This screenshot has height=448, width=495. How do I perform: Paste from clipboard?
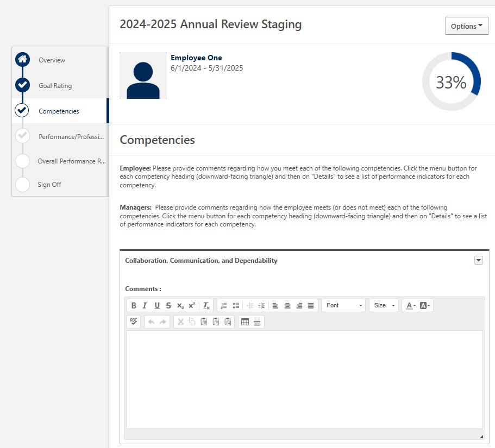204,322
